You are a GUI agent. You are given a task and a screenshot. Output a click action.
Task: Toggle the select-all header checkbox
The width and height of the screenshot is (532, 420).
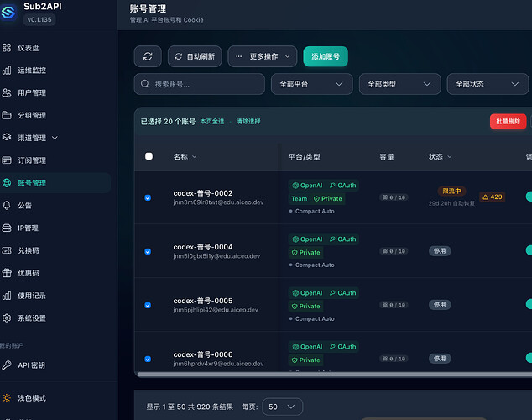(x=149, y=156)
